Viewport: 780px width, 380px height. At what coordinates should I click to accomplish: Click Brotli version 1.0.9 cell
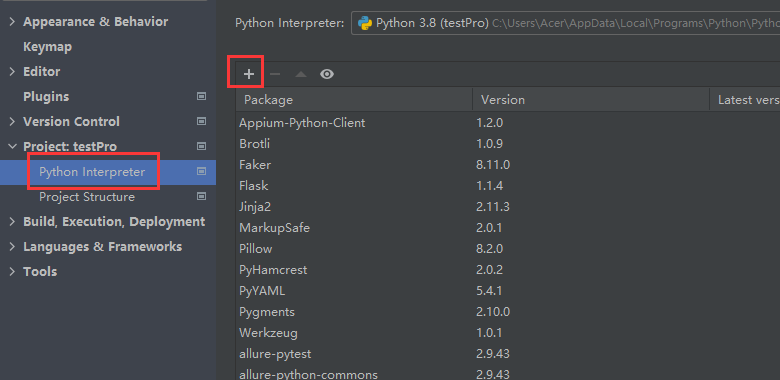pos(489,144)
